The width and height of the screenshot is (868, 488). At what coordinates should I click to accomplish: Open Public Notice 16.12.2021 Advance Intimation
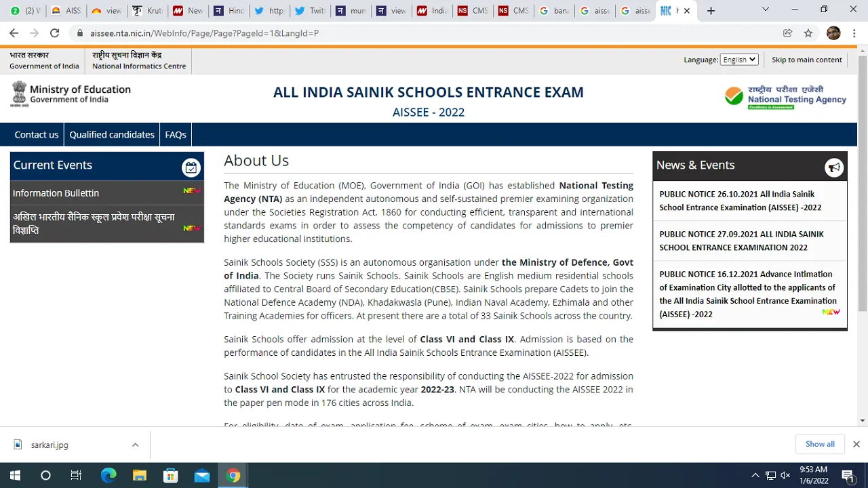[748, 294]
